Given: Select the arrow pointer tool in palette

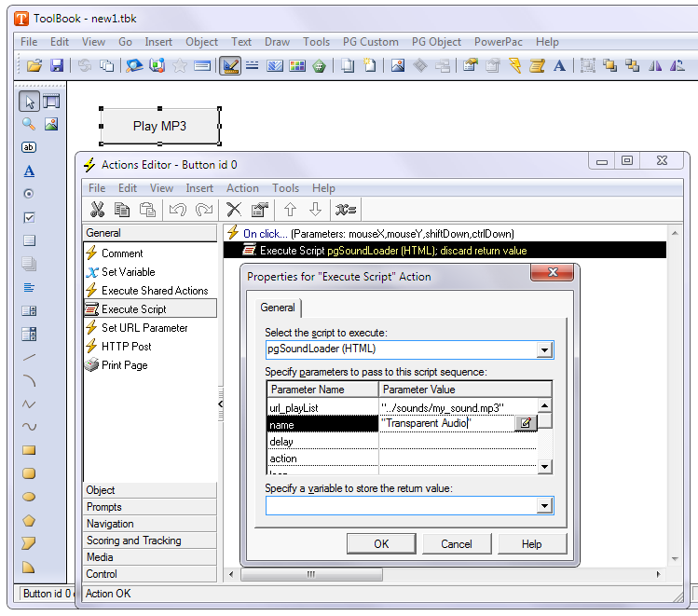Looking at the screenshot, I should (x=30, y=102).
